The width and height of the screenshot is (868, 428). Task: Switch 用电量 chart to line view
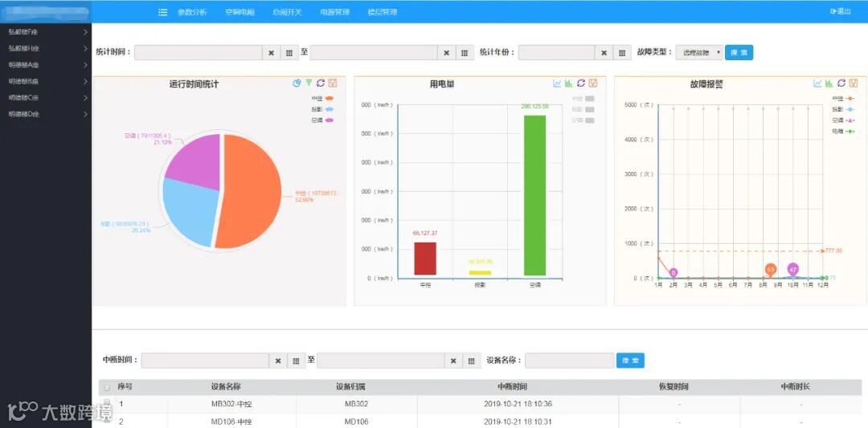coord(557,83)
